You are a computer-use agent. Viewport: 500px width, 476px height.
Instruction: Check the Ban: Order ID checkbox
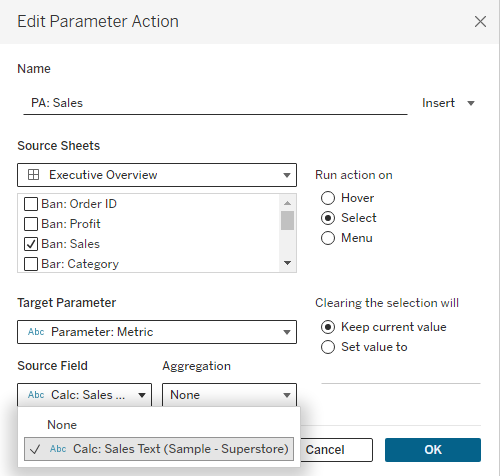(31, 204)
